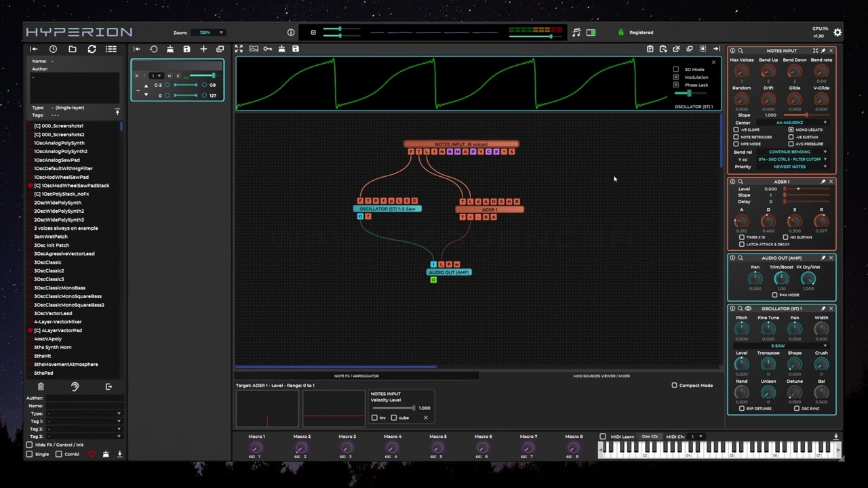Select the 5ths Synth Horn preset
Image resolution: width=868 pixels, height=488 pixels.
(53, 347)
